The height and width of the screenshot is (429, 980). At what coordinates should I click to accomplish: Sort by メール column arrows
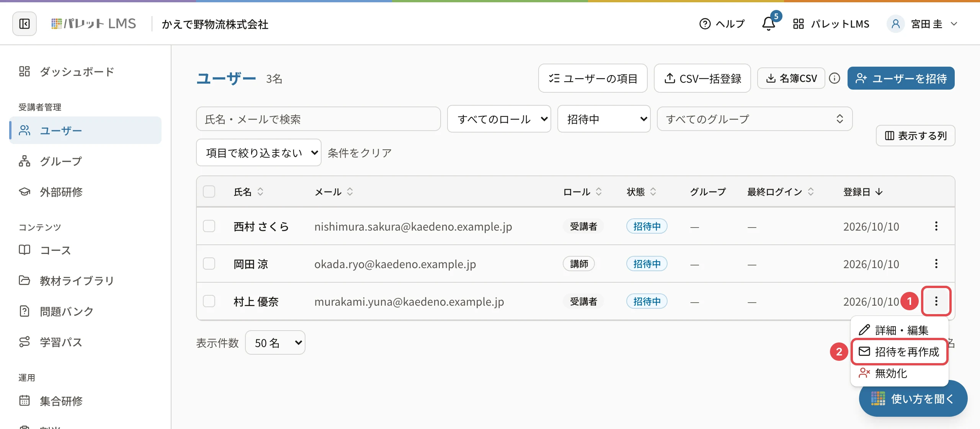(x=350, y=192)
